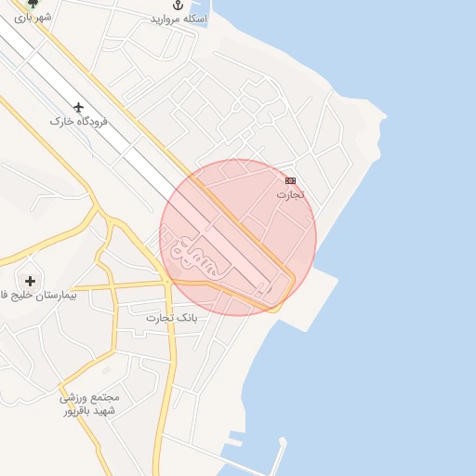The image size is (476, 476).
Task: Click the rectangular jetty beside red circle
Action: coord(310,297)
